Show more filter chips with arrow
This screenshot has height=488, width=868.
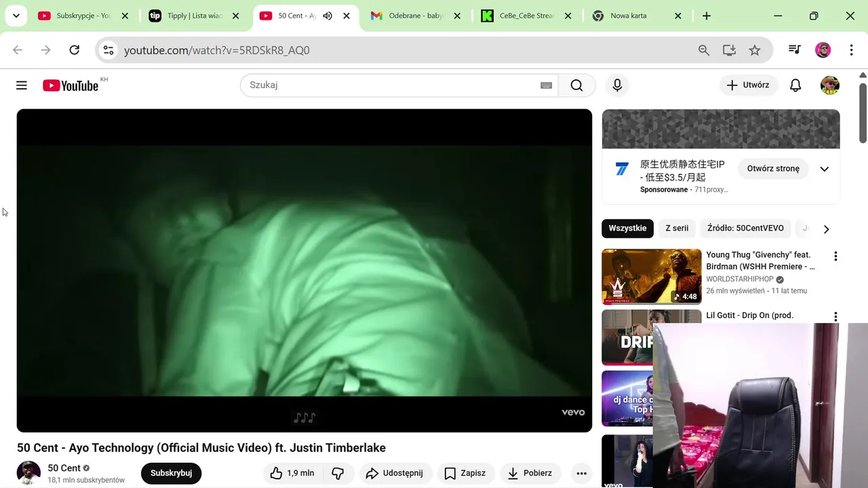826,229
